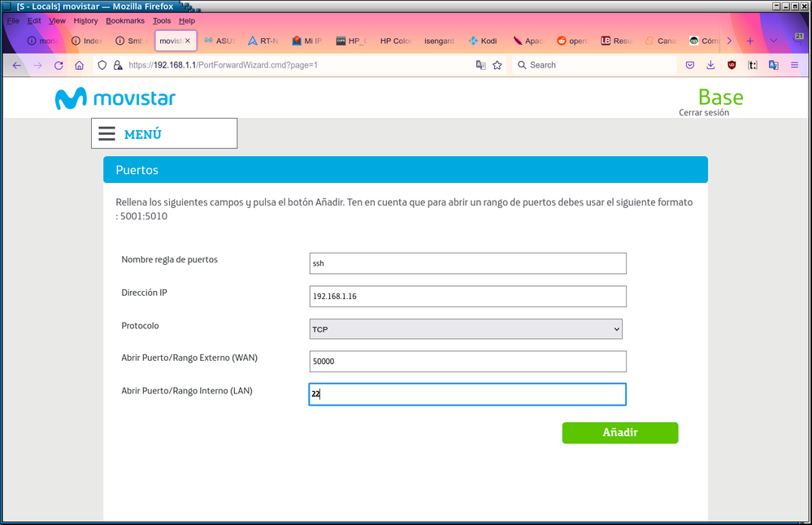The height and width of the screenshot is (525, 812).
Task: Open the Protocolo TCP dropdown
Action: click(x=467, y=328)
